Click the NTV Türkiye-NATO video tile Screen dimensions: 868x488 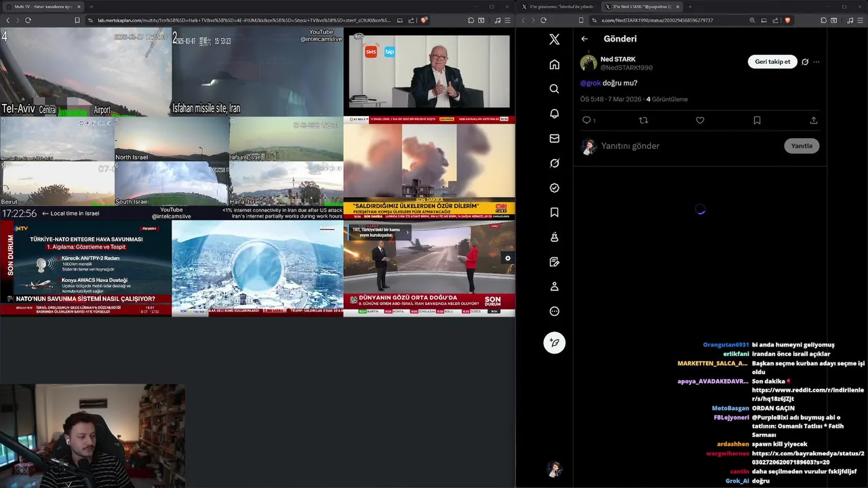pyautogui.click(x=85, y=268)
